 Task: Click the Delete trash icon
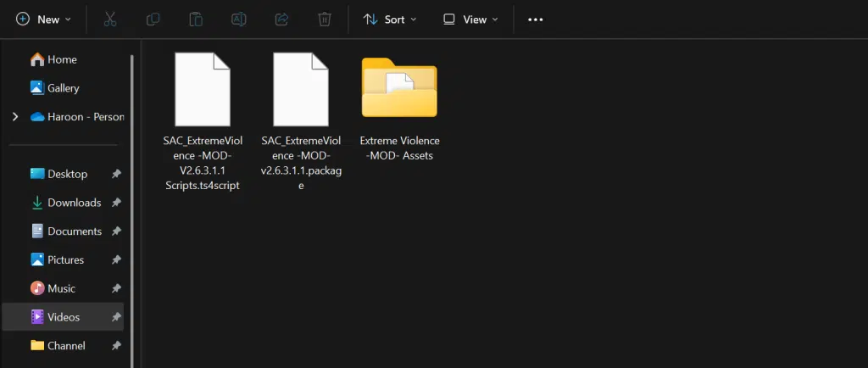coord(325,19)
